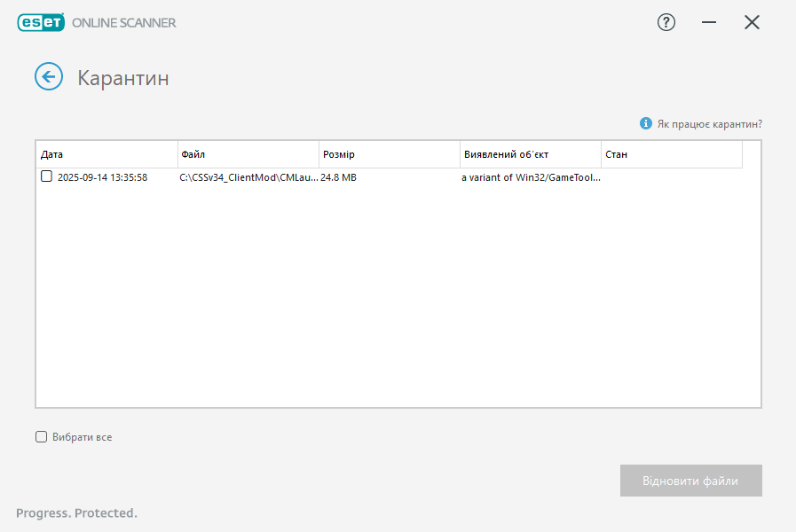
Task: Sort the list by the Розмір column header
Action: (389, 154)
